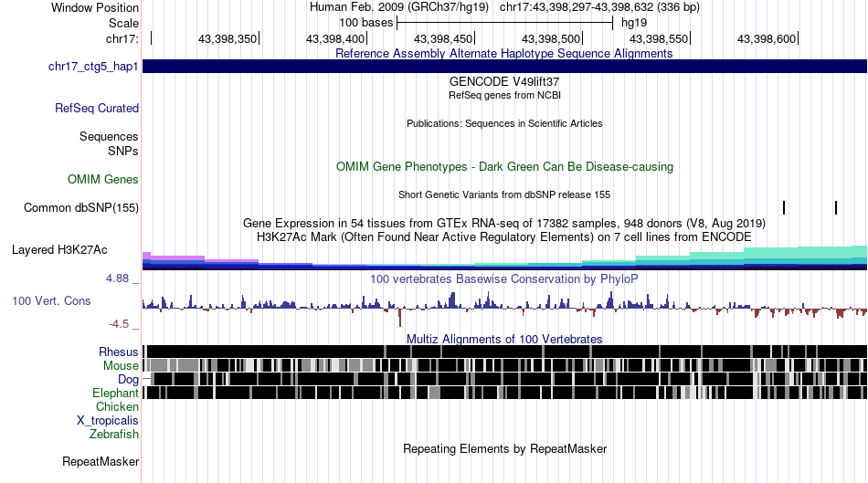The image size is (868, 483).
Task: Click the Dog alignment row label
Action: [x=128, y=380]
